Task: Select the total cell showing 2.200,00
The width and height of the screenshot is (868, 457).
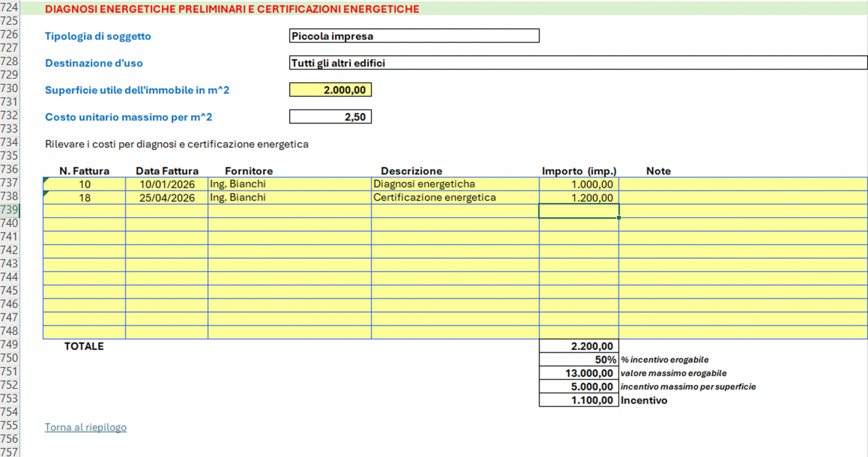Action: tap(579, 346)
